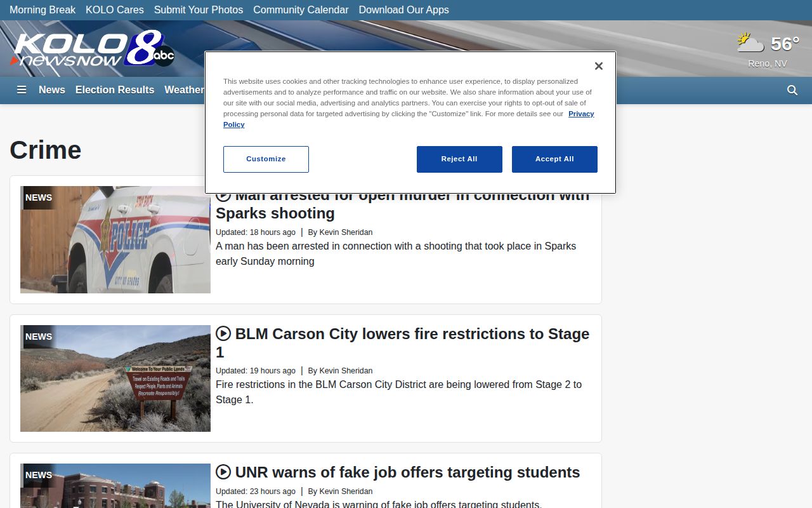Click BLM fire restrictions summary text
Viewport: 812px width, 508px height.
[x=398, y=392]
